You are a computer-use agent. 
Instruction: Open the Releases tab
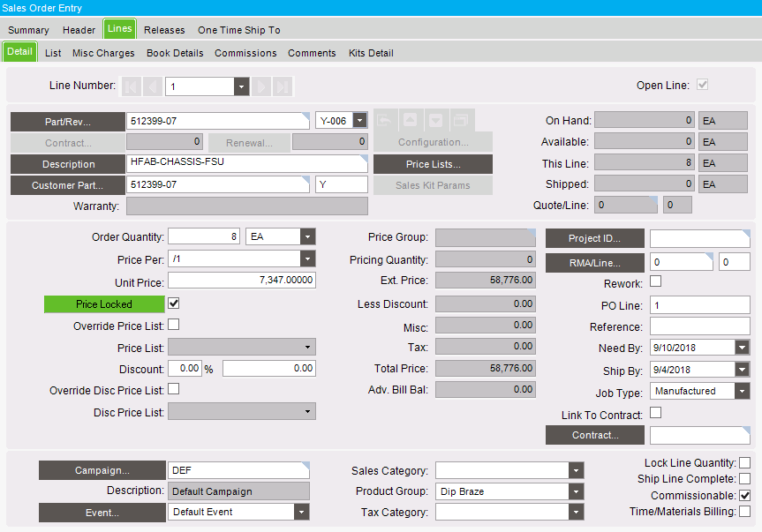(x=164, y=30)
